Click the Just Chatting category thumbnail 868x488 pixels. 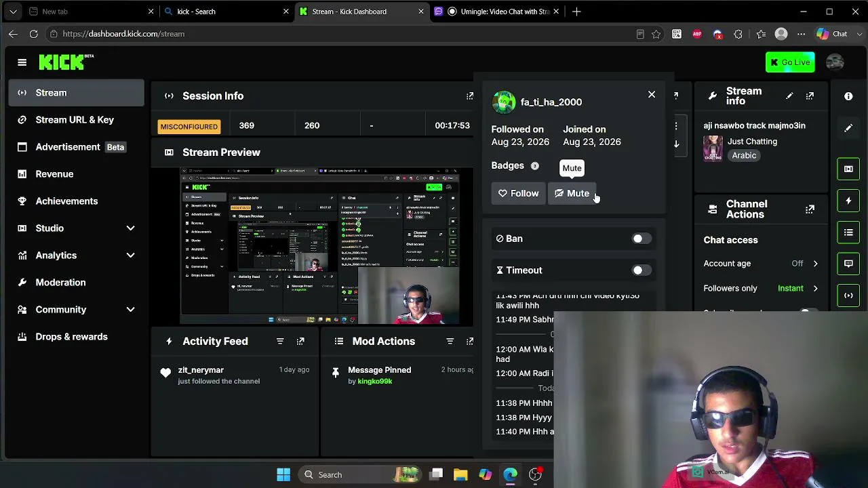pyautogui.click(x=713, y=148)
